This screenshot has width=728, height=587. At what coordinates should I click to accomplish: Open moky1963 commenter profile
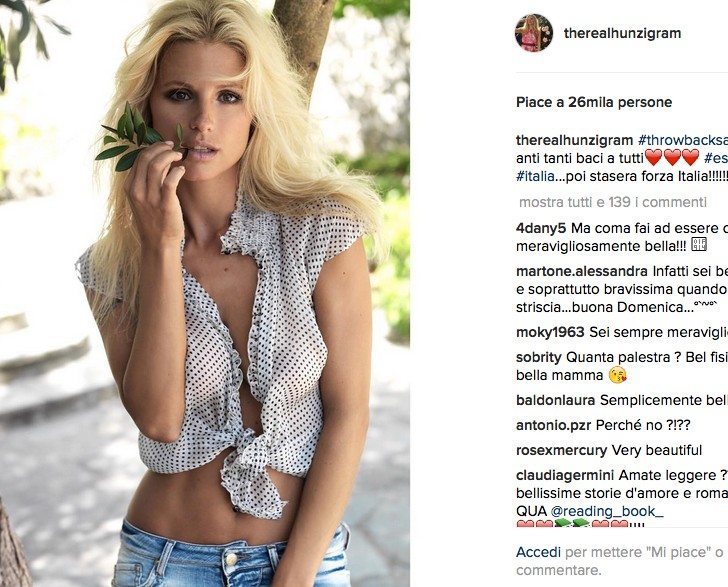(x=550, y=333)
